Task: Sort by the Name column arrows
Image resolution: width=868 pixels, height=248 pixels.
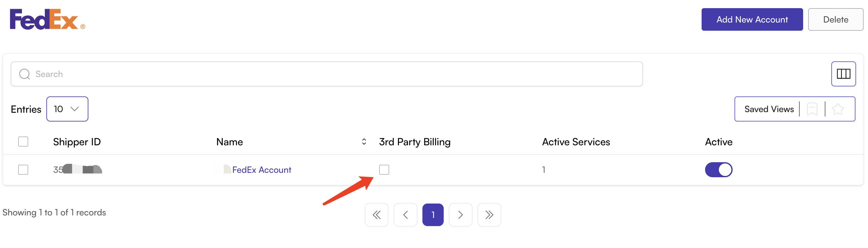Action: pyautogui.click(x=364, y=142)
